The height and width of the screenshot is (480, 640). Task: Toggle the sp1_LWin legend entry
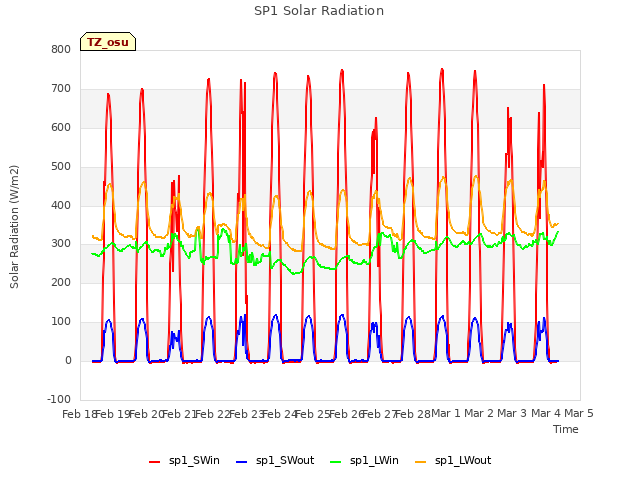pos(364,461)
